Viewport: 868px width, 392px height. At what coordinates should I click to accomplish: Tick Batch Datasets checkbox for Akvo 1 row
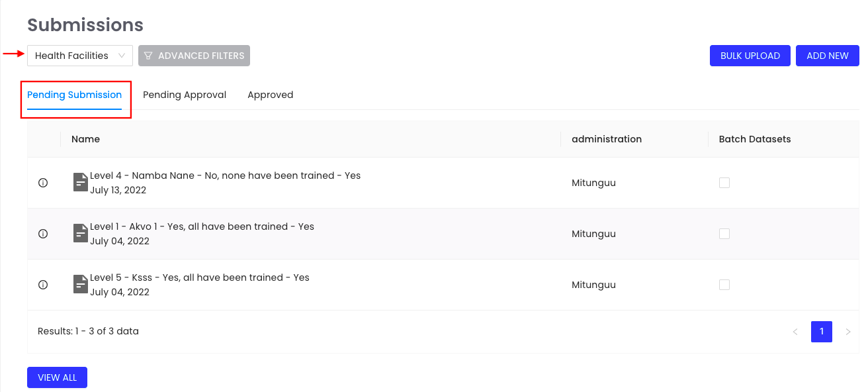(724, 234)
